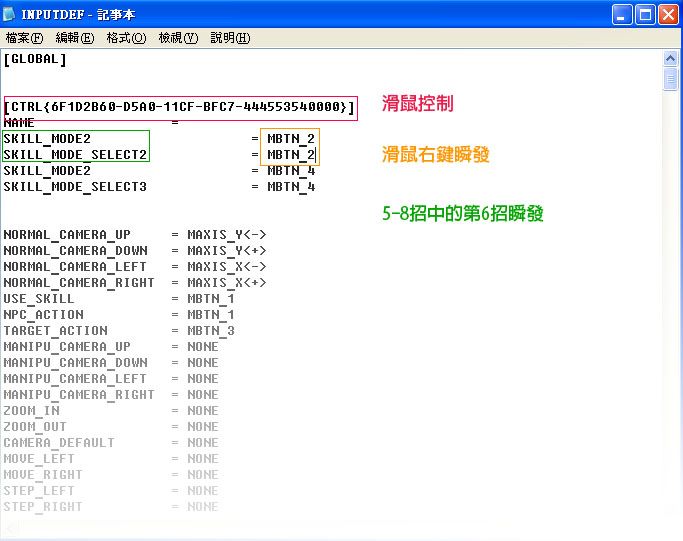Click the SKILL_MODE_SELECT2 text
This screenshot has width=683, height=541.
(75, 155)
